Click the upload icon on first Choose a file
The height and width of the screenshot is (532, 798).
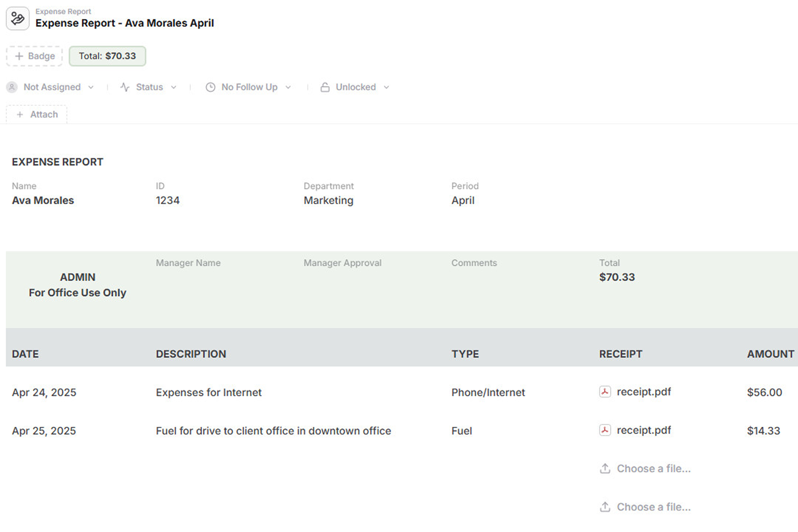tap(605, 468)
